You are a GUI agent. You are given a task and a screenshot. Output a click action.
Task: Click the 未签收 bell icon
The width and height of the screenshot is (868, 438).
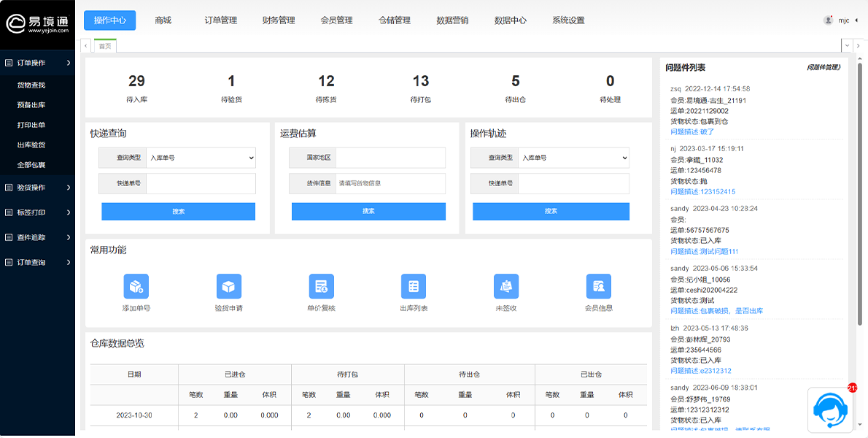coord(506,286)
